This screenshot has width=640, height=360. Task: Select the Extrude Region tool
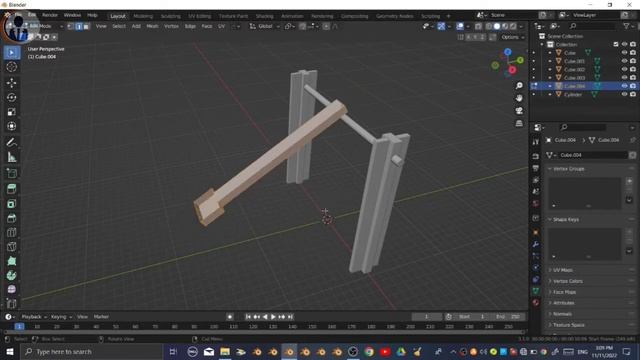pyautogui.click(x=11, y=189)
